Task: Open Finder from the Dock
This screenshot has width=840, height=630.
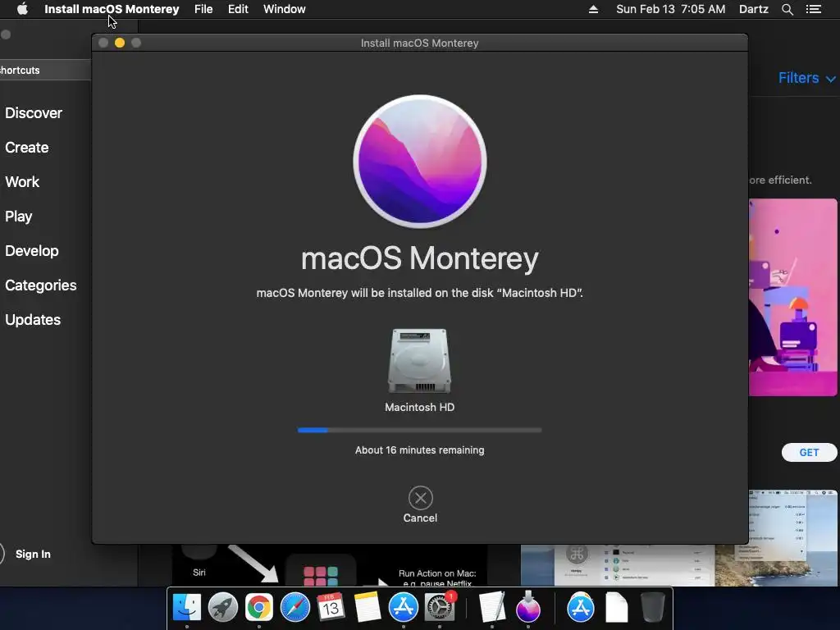Action: click(186, 608)
